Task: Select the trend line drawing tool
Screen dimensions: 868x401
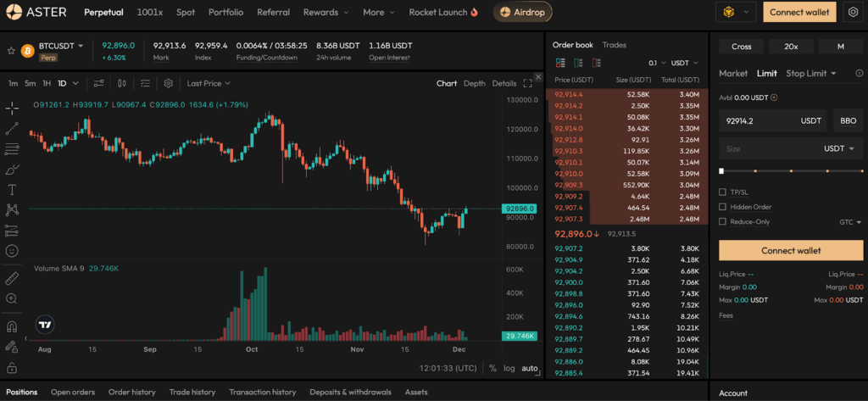Action: pos(12,129)
